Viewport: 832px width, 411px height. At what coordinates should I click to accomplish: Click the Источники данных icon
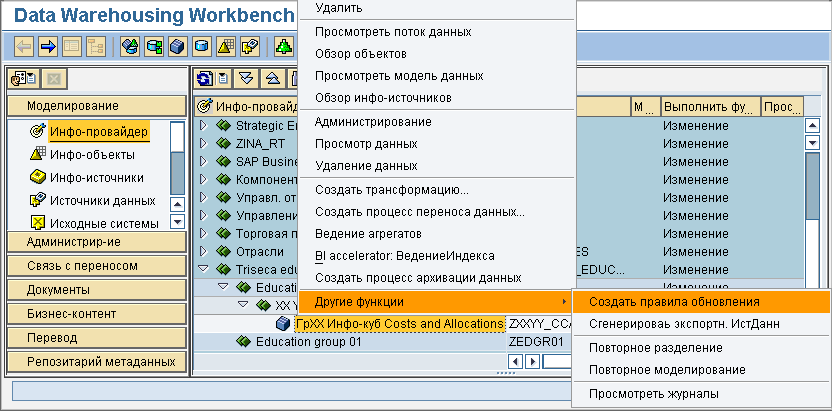[x=37, y=200]
